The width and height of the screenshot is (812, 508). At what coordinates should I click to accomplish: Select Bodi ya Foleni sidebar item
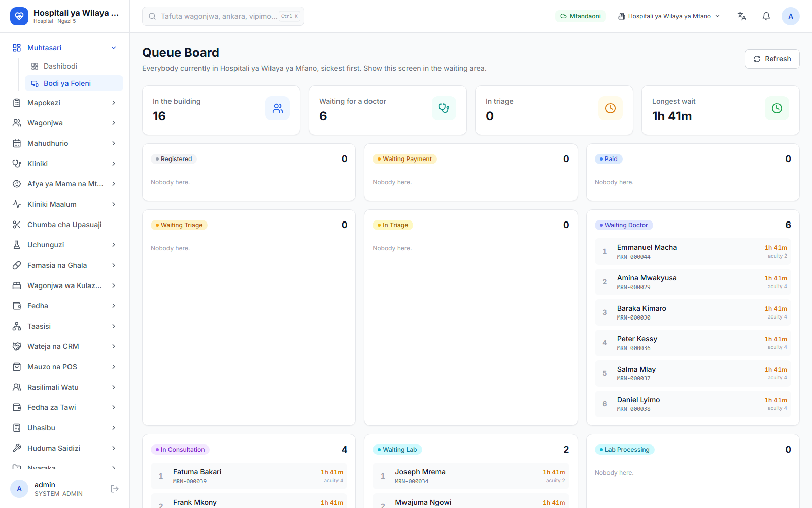pos(74,83)
